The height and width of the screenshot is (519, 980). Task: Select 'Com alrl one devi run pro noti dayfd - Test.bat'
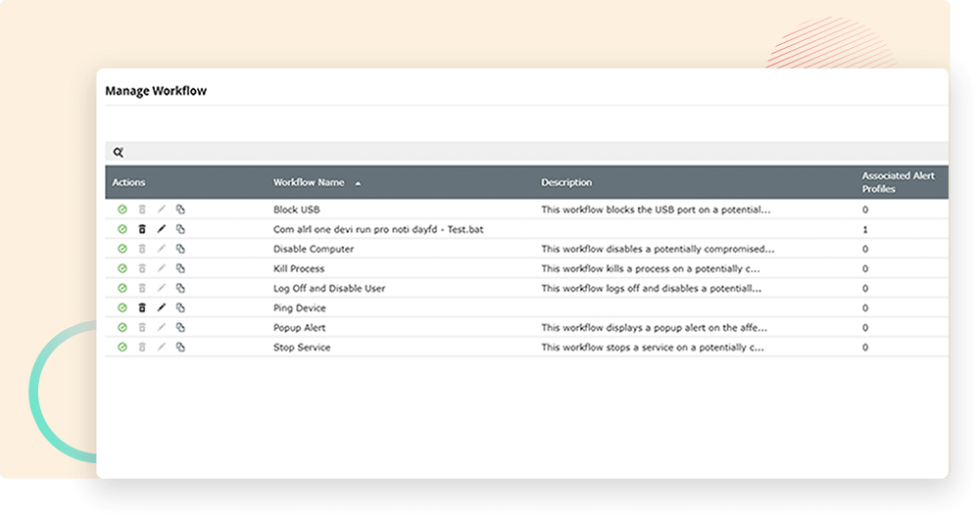point(378,229)
